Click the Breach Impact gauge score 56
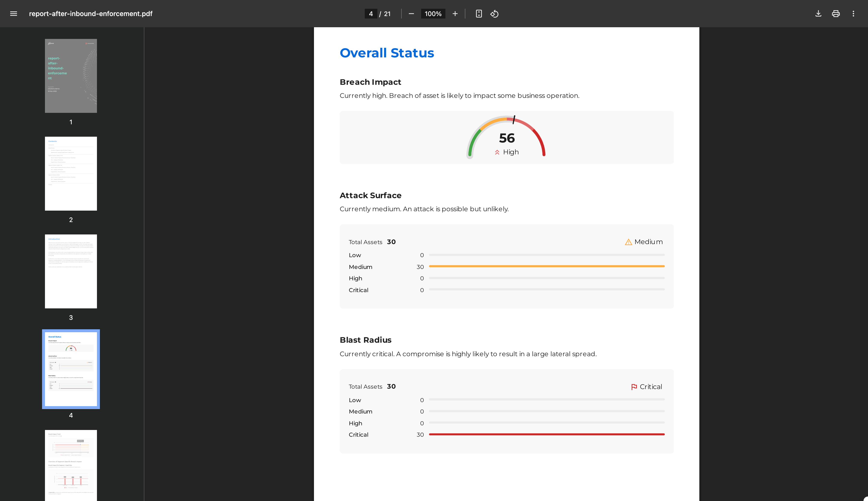The height and width of the screenshot is (501, 868). pyautogui.click(x=507, y=138)
